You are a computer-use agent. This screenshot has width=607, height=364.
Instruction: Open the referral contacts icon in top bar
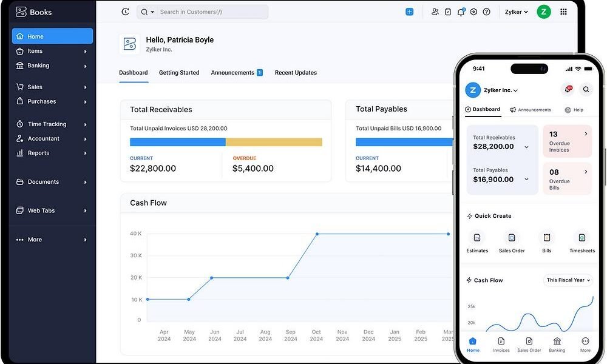click(435, 12)
